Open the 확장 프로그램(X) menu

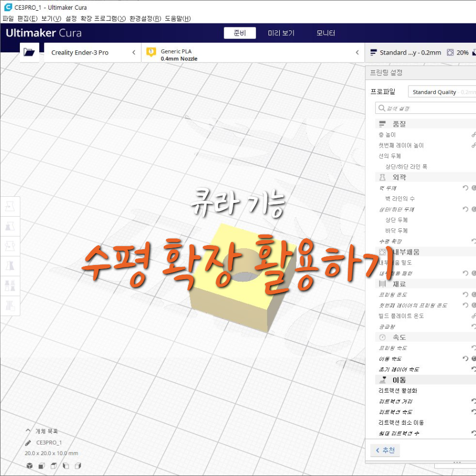tap(103, 18)
